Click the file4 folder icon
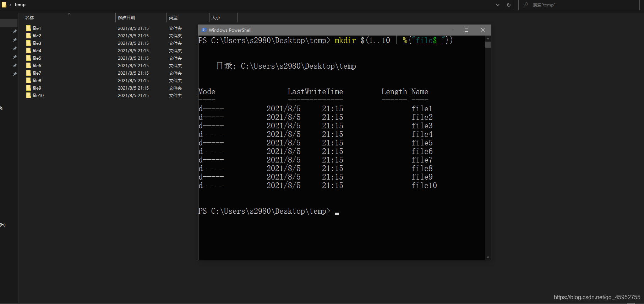The image size is (644, 304). click(28, 50)
